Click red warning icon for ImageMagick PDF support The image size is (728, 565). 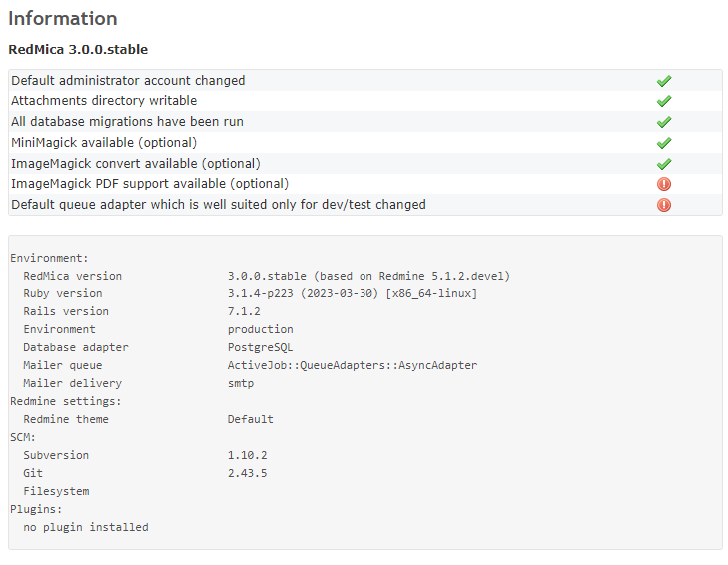(x=664, y=184)
